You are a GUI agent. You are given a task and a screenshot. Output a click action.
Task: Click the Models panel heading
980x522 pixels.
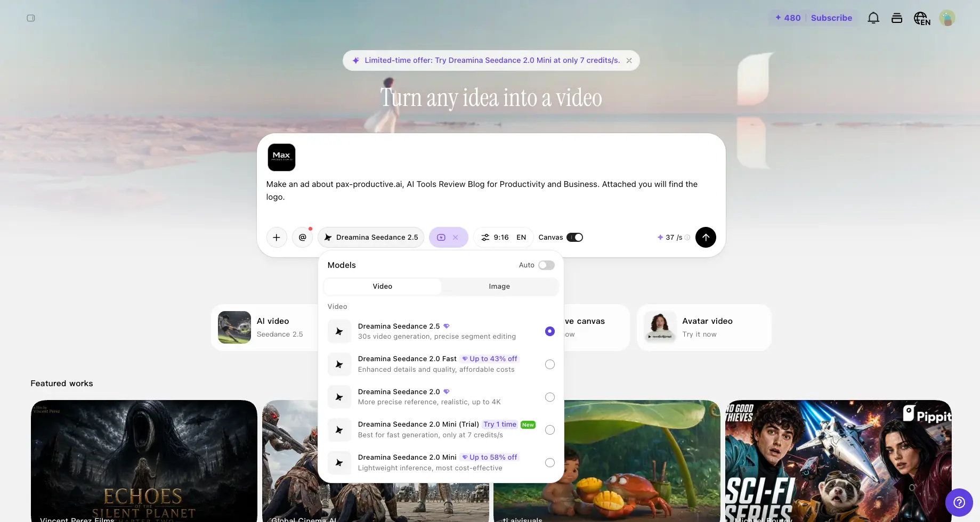coord(342,265)
